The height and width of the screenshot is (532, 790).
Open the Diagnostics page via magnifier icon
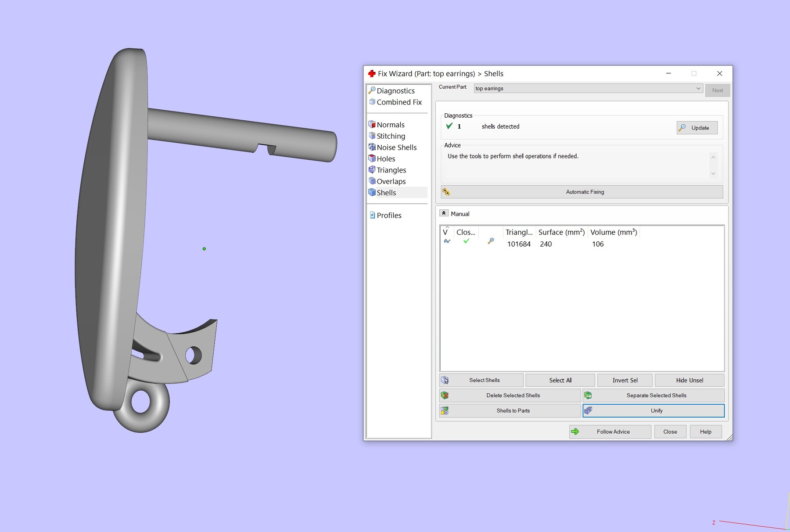click(372, 90)
